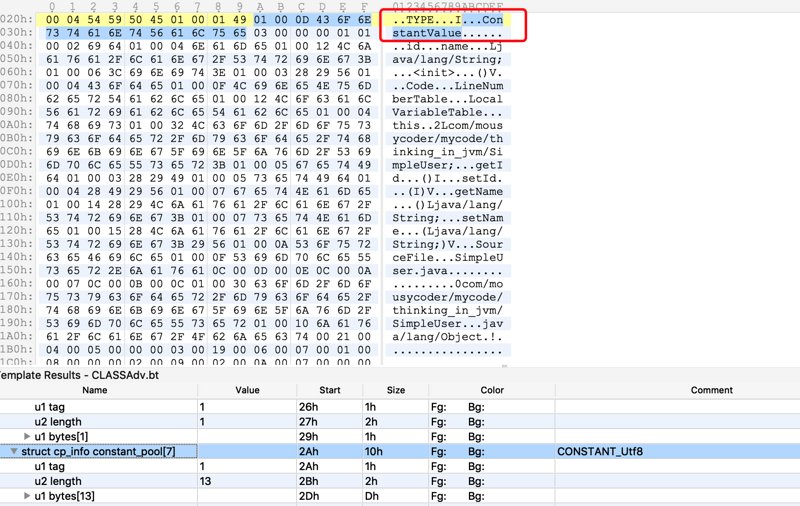The height and width of the screenshot is (506, 800).
Task: Expand the u1 bytes[1] array node
Action: coord(27,437)
